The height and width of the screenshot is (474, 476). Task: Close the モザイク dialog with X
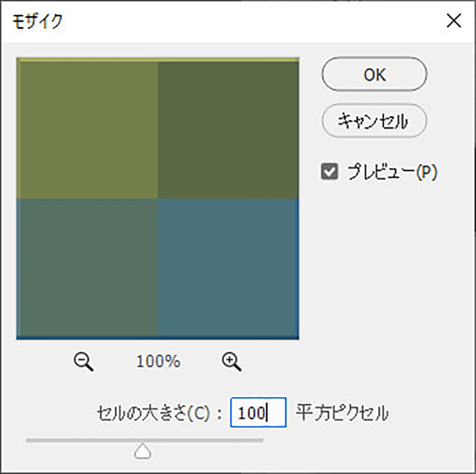tap(454, 21)
